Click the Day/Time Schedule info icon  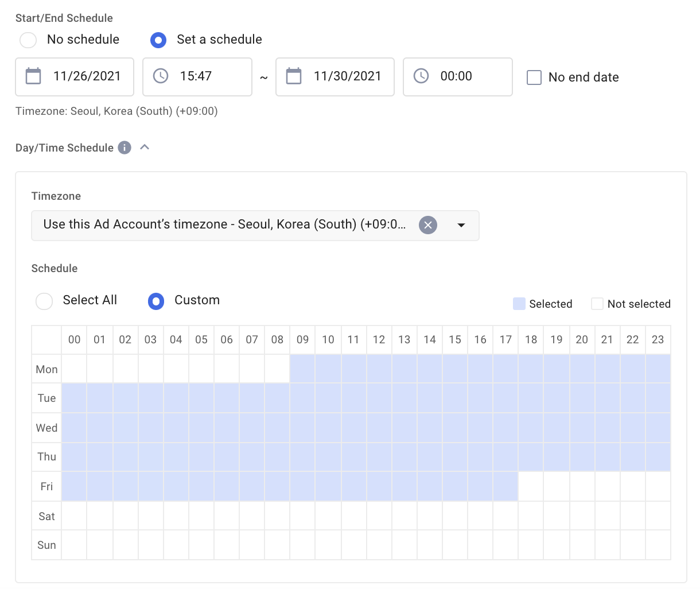pos(125,148)
